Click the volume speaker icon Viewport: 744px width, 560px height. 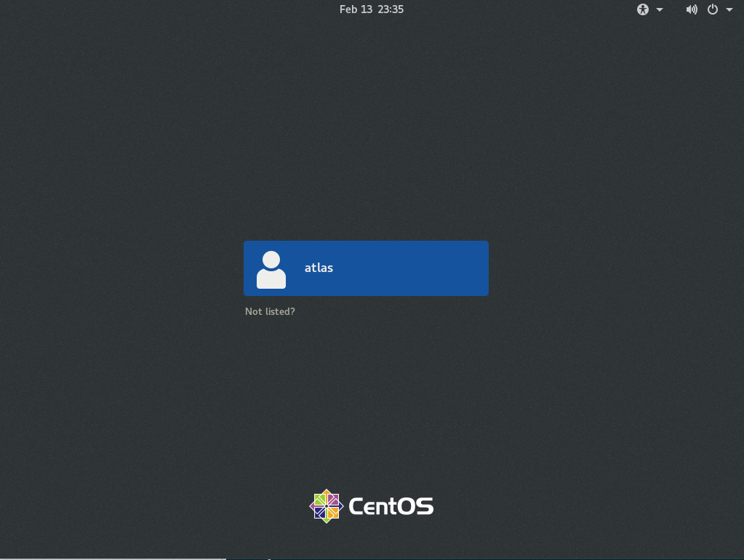pyautogui.click(x=692, y=9)
